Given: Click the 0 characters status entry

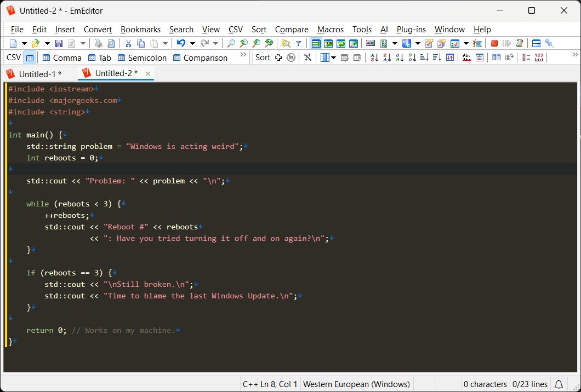Looking at the screenshot, I should click(x=485, y=384).
